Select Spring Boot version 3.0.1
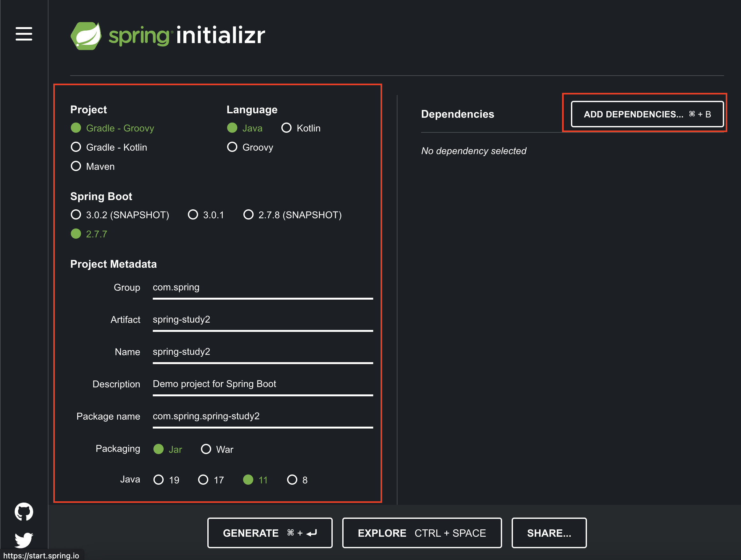Image resolution: width=741 pixels, height=560 pixels. pos(193,215)
